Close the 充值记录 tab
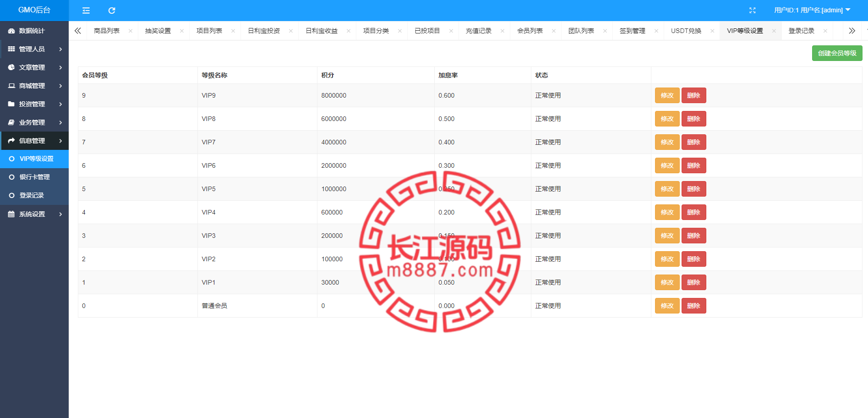The height and width of the screenshot is (418, 868). pyautogui.click(x=502, y=31)
